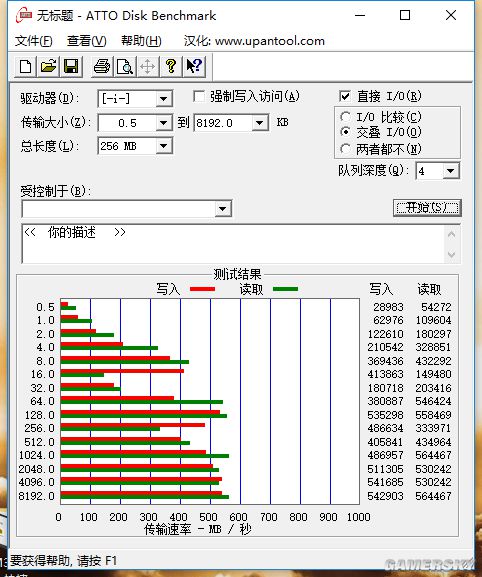Expand the 受控制于(B) dropdown
482x577 pixels.
tap(222, 209)
